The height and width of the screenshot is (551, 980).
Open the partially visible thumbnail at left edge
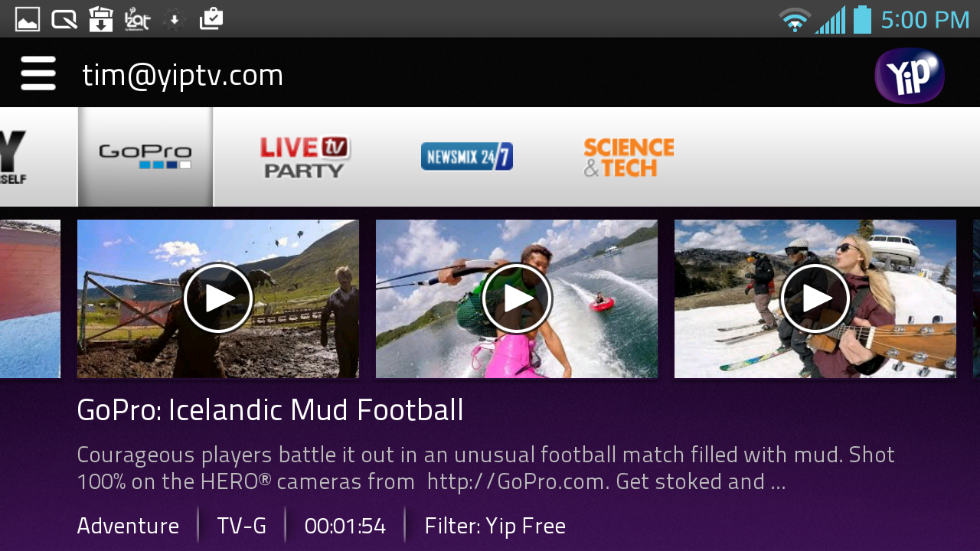coord(30,298)
